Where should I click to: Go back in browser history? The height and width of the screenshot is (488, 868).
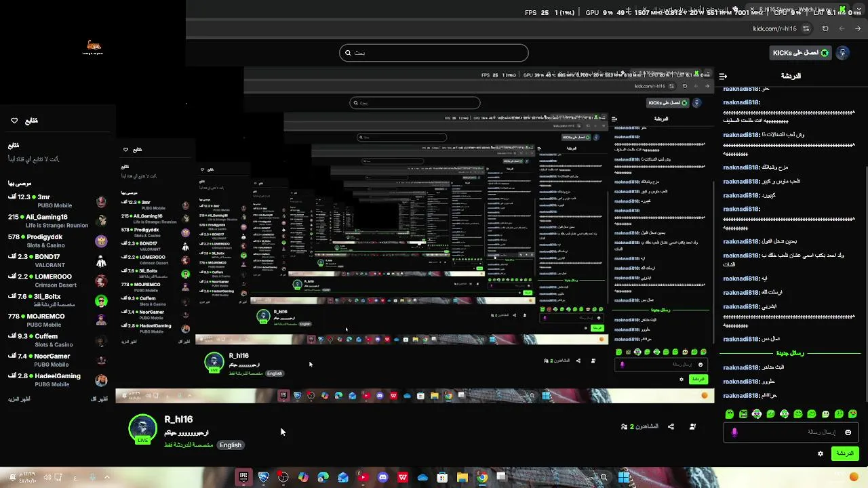tap(858, 28)
